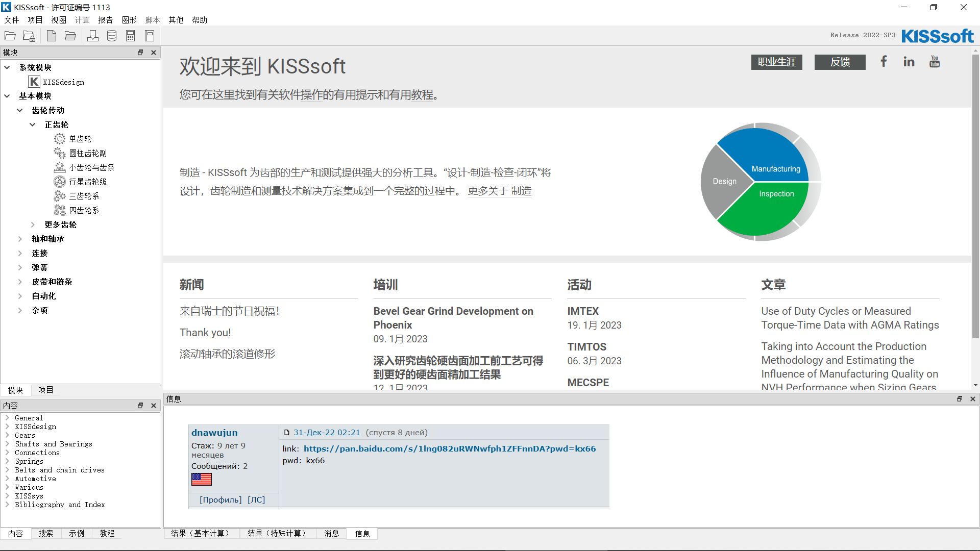
Task: Create a new file with blank page icon
Action: 52,36
